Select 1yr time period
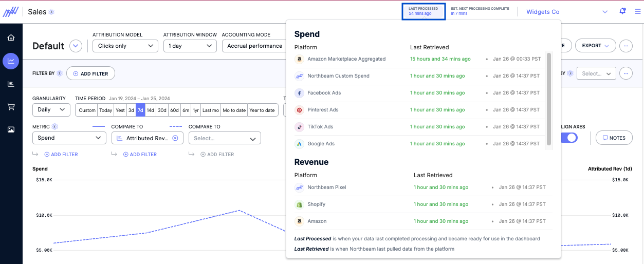Image resolution: width=644 pixels, height=264 pixels. [x=196, y=110]
